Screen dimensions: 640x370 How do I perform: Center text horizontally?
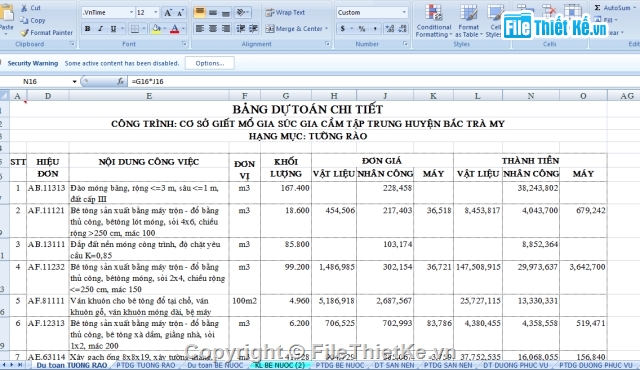[x=213, y=29]
